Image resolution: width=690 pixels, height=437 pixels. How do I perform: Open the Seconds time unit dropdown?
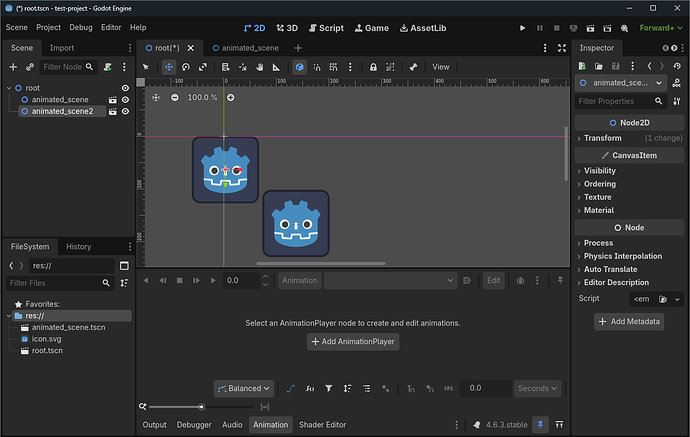point(537,389)
